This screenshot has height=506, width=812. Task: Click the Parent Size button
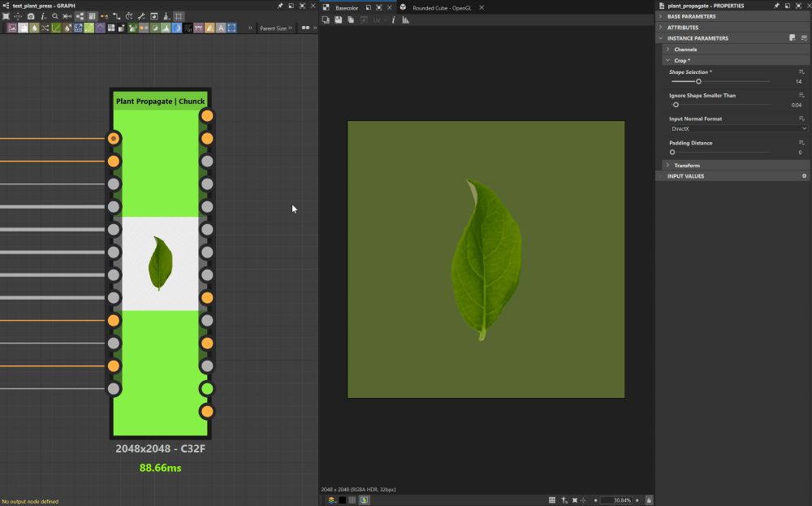click(x=273, y=28)
